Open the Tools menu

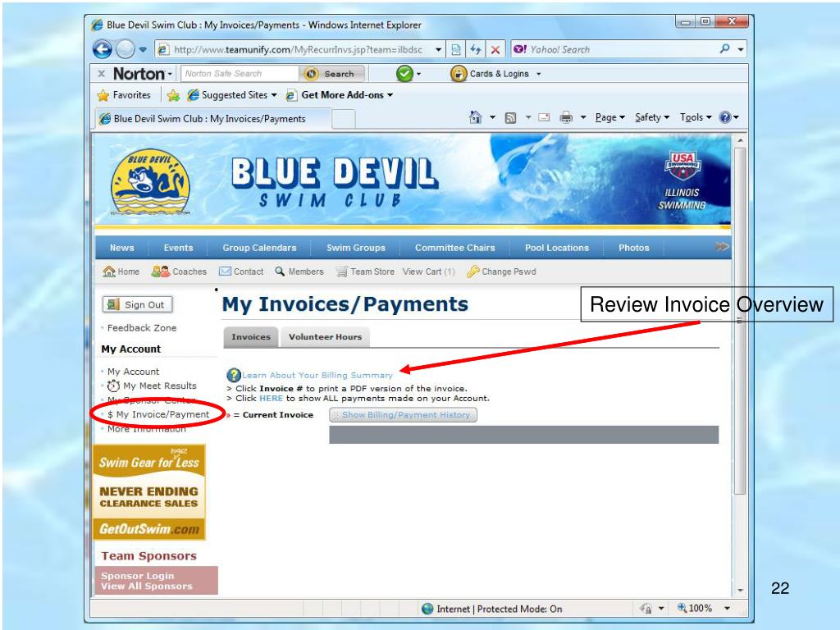(696, 117)
